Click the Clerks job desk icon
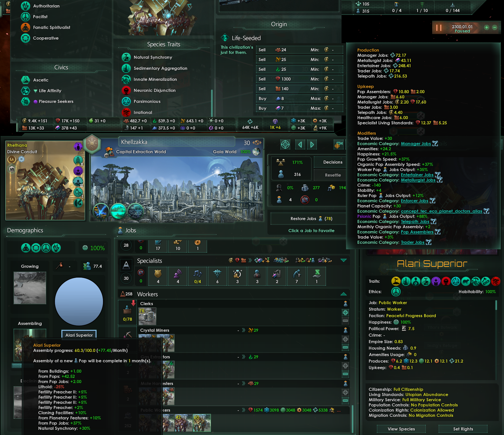This screenshot has height=435, width=504. [127, 313]
